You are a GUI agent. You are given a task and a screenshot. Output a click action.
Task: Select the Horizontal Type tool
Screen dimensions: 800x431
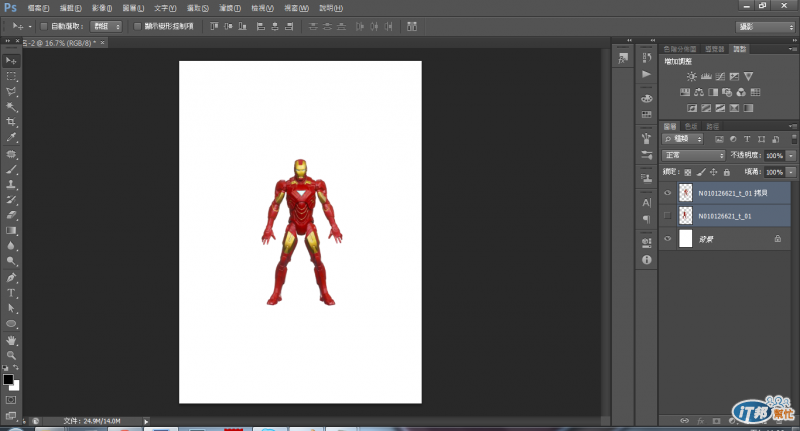pos(12,293)
